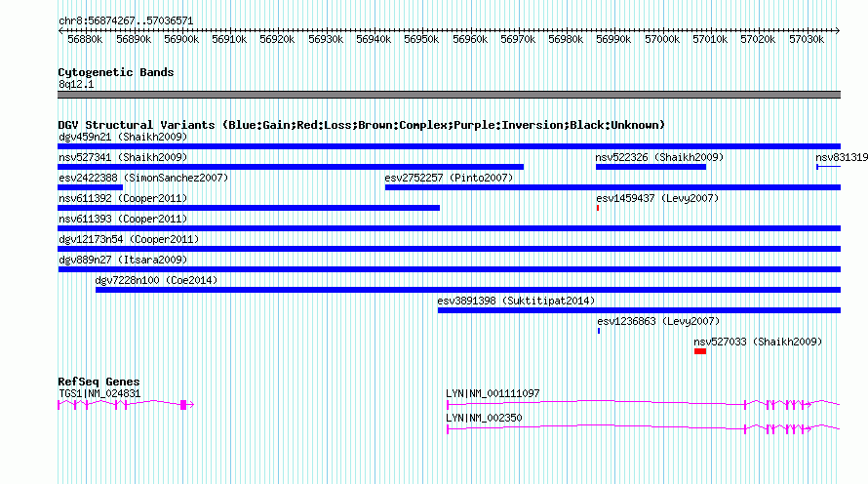Select the 8q12.1 band label
This screenshot has width=868, height=484.
tap(76, 84)
